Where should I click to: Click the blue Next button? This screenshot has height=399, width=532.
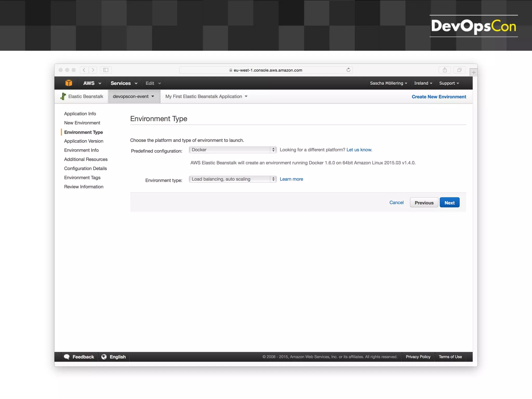(449, 203)
